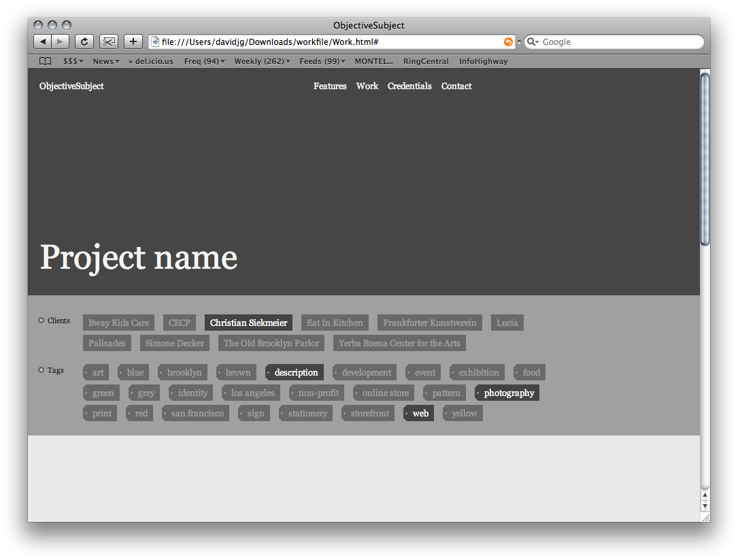This screenshot has width=738, height=560.
Task: Open the del.icio.us bookmark
Action: [150, 61]
